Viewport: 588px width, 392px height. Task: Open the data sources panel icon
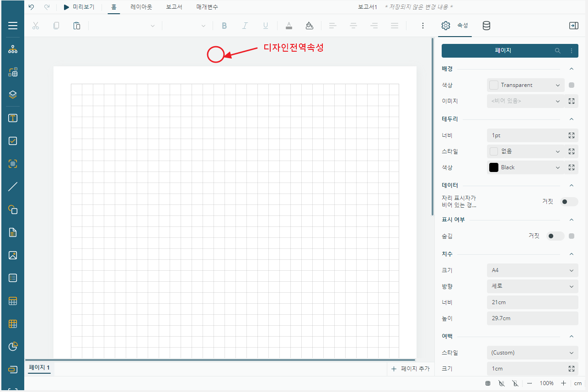click(486, 26)
